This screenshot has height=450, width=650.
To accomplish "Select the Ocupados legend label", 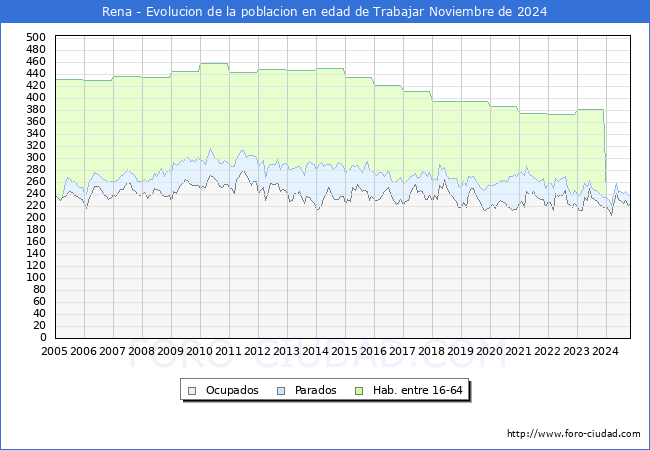I will pos(232,390).
